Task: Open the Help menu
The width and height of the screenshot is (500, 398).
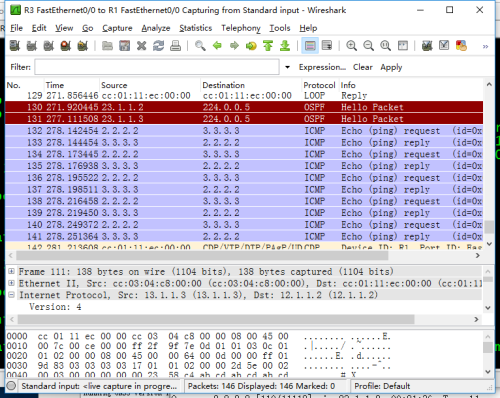Action: [x=308, y=28]
